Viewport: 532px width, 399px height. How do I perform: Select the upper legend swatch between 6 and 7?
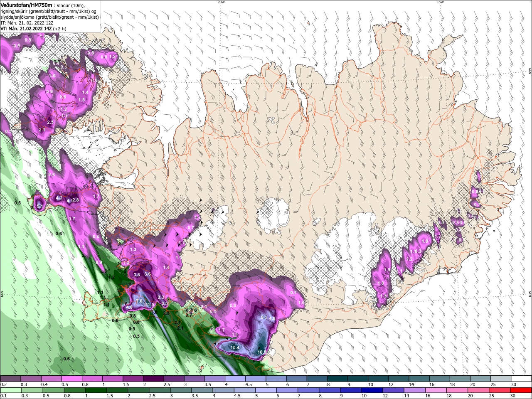pyautogui.click(x=296, y=379)
